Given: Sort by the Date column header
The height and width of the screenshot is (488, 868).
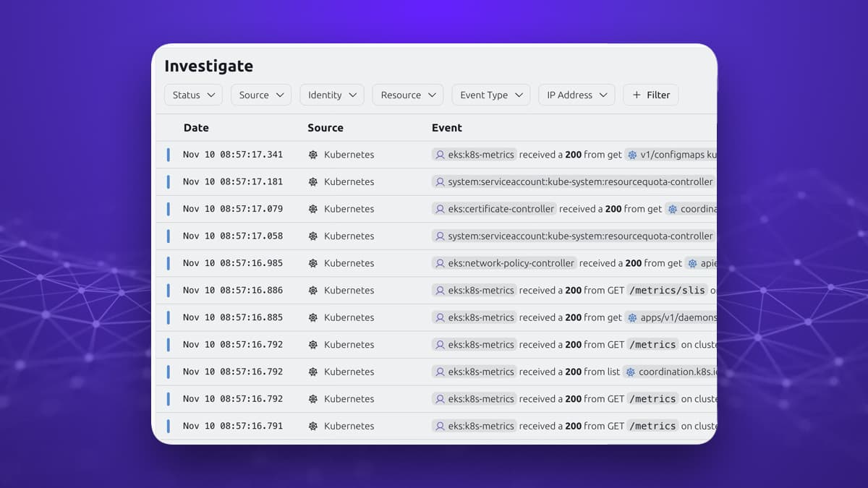Looking at the screenshot, I should 196,128.
